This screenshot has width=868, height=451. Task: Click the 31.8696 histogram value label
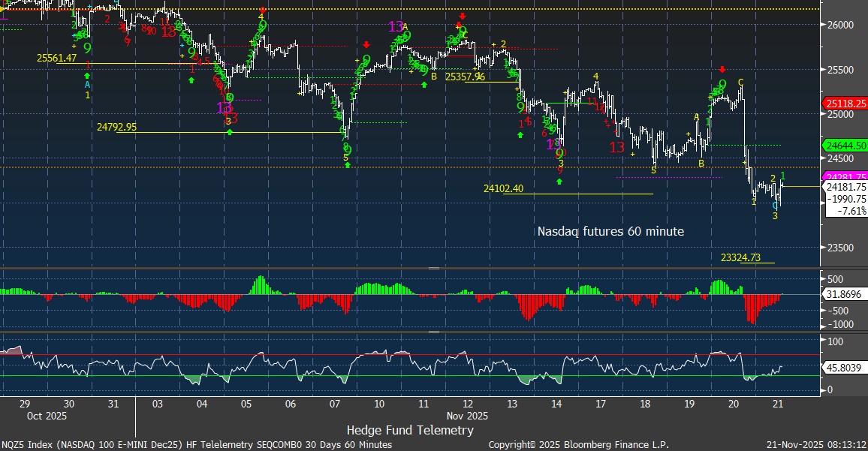tap(845, 294)
